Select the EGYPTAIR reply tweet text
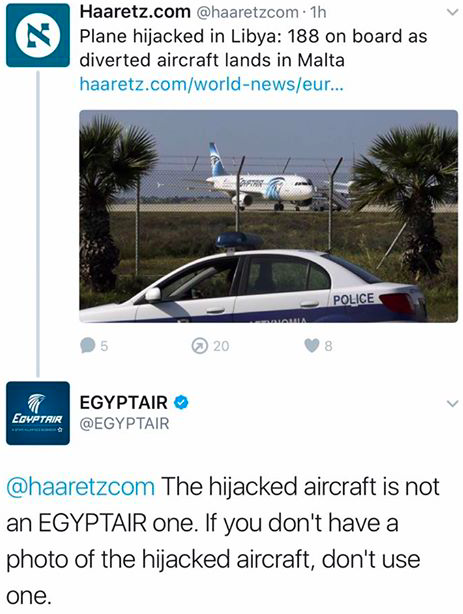The image size is (463, 614). [x=222, y=541]
